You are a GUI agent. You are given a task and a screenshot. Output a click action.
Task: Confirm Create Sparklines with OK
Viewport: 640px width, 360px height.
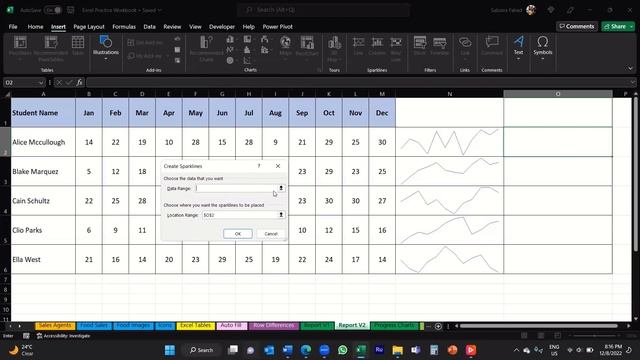coord(238,234)
